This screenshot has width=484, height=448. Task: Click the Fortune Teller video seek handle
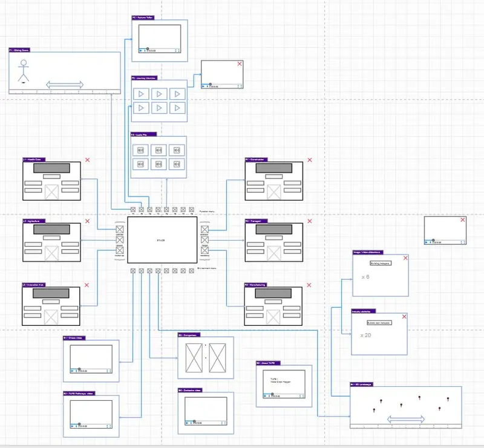pyautogui.click(x=148, y=49)
